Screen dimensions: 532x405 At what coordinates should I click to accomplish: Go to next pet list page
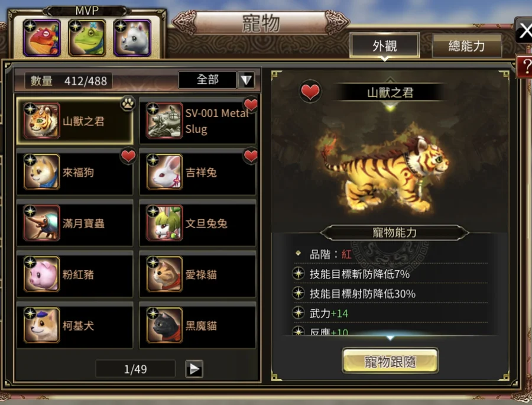[194, 369]
